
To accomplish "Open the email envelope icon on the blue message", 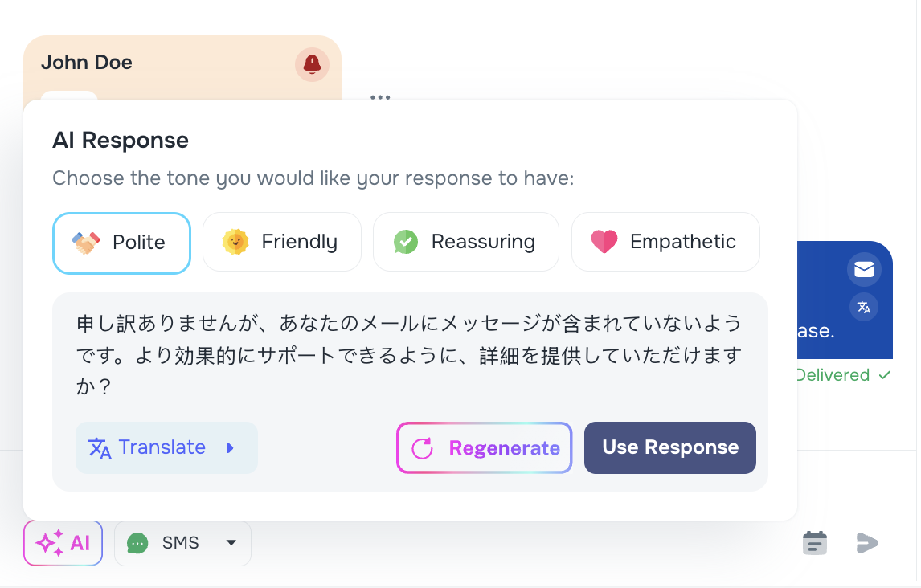I will click(864, 270).
